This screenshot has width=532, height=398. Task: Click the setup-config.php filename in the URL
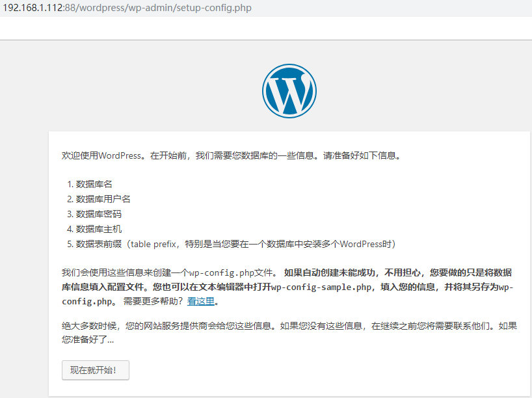click(x=211, y=8)
